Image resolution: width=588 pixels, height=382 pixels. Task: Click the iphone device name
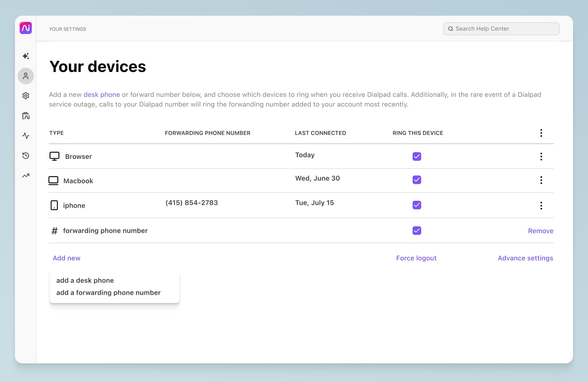74,206
